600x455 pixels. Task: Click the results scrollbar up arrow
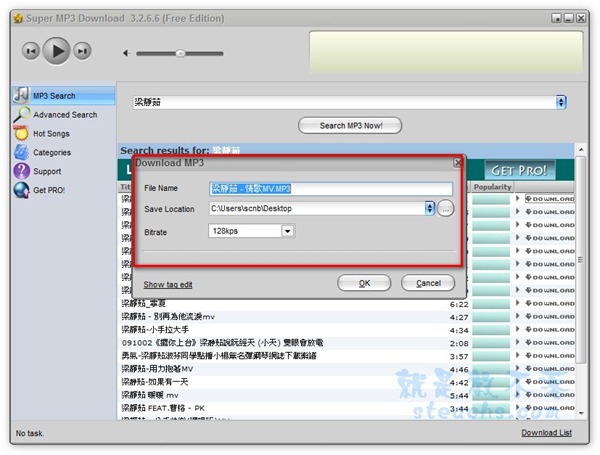click(x=581, y=150)
